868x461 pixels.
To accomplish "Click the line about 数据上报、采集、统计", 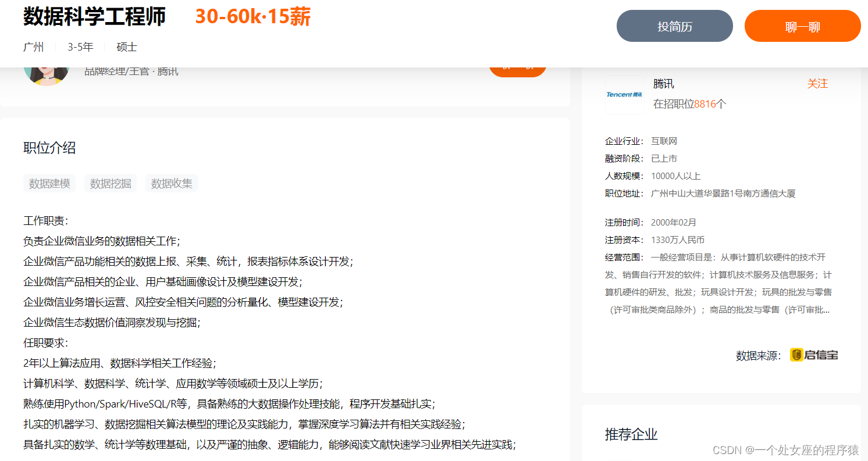I will (x=188, y=262).
